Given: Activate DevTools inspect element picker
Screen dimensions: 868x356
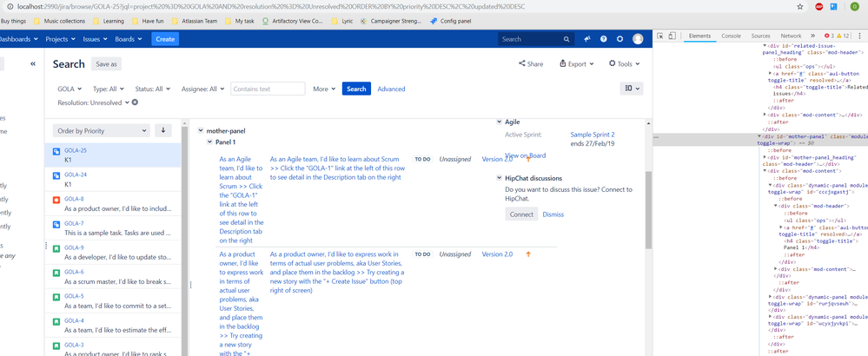Looking at the screenshot, I should pos(659,36).
